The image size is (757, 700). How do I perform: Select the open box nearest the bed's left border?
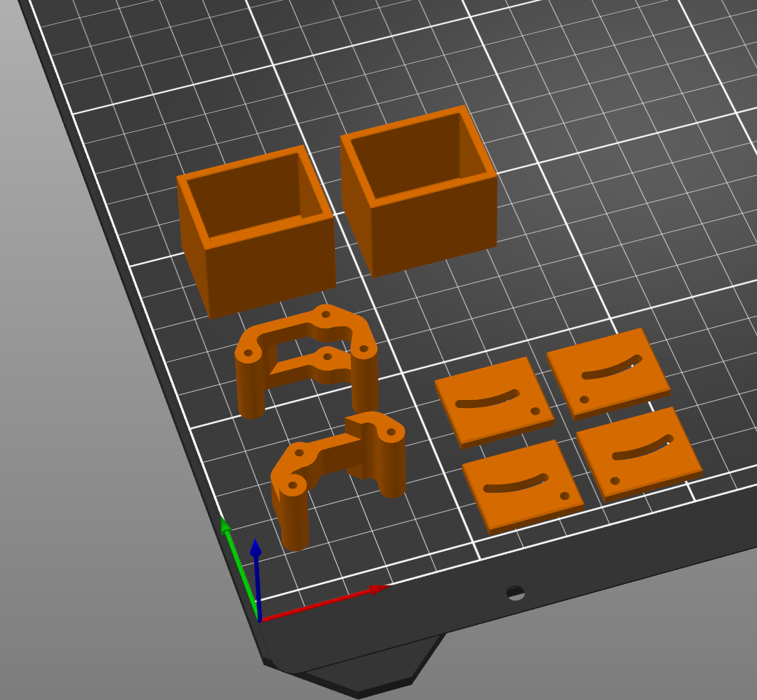point(257,233)
